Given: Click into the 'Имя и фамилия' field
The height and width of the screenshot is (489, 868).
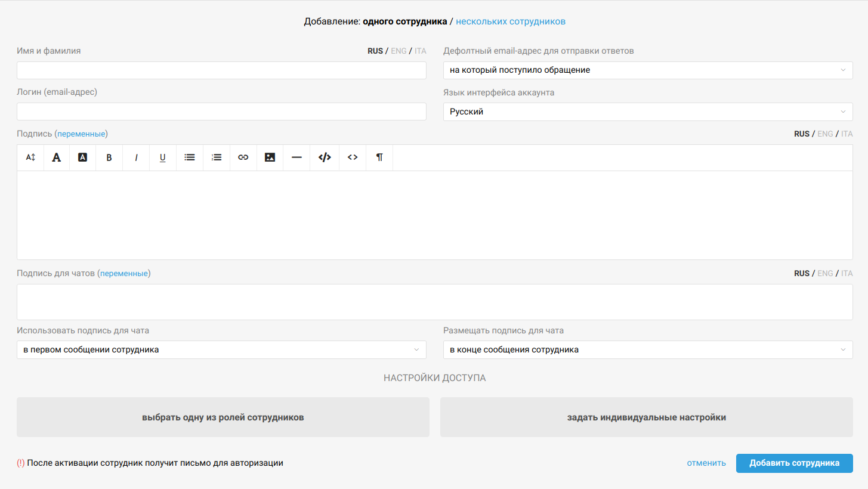Looking at the screenshot, I should (x=221, y=70).
